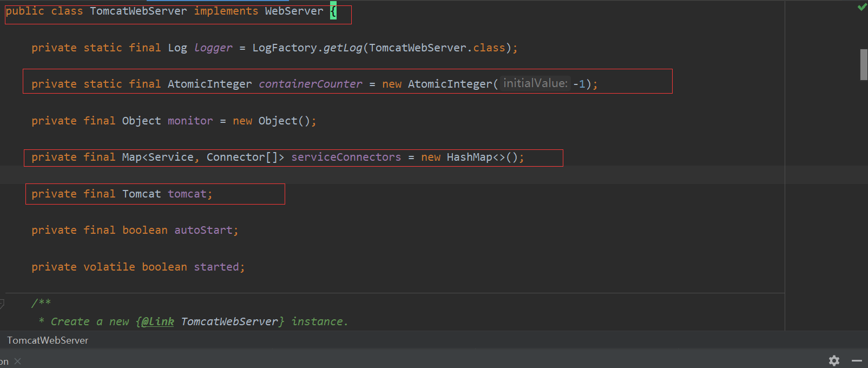Click the WebServer interface name after implements
The image size is (868, 368).
(x=294, y=11)
